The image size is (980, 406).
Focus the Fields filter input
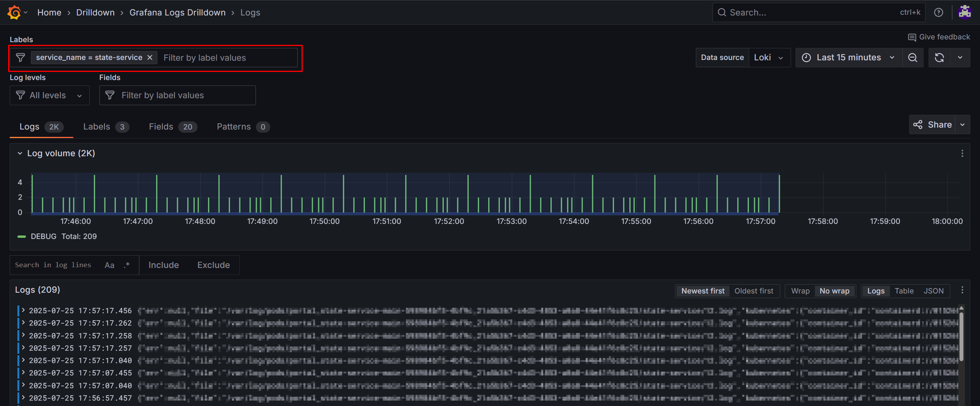(177, 96)
